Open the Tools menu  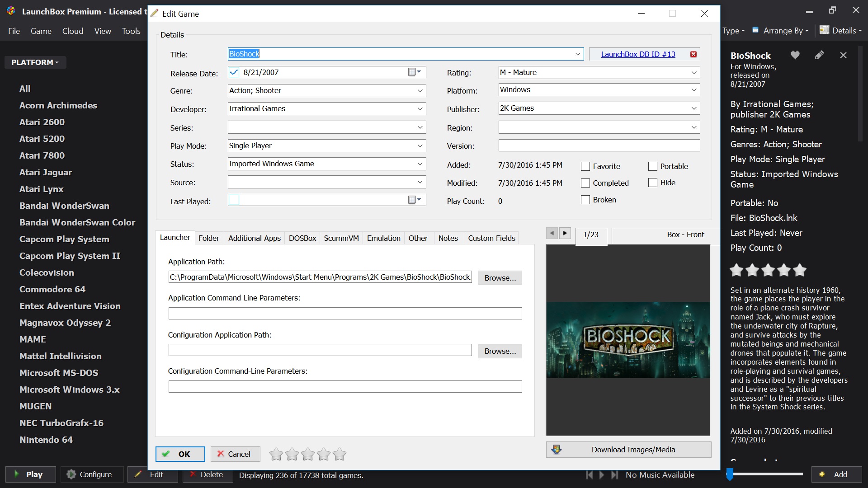coord(131,31)
